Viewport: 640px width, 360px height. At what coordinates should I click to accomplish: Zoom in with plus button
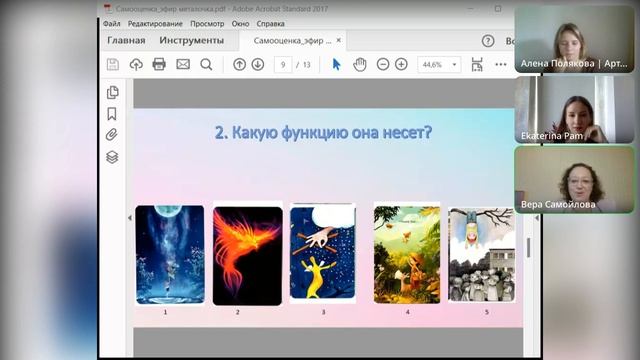click(x=401, y=64)
